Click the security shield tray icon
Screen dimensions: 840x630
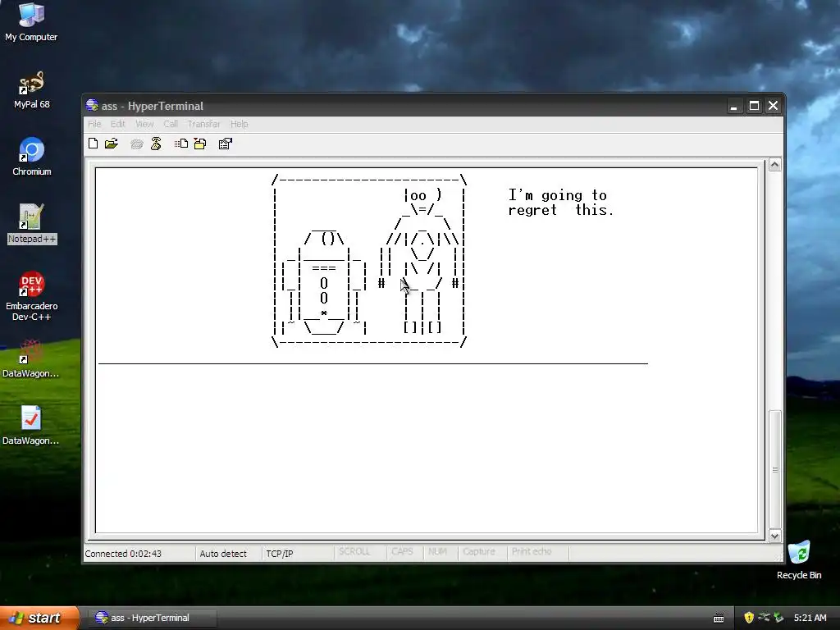coord(749,618)
